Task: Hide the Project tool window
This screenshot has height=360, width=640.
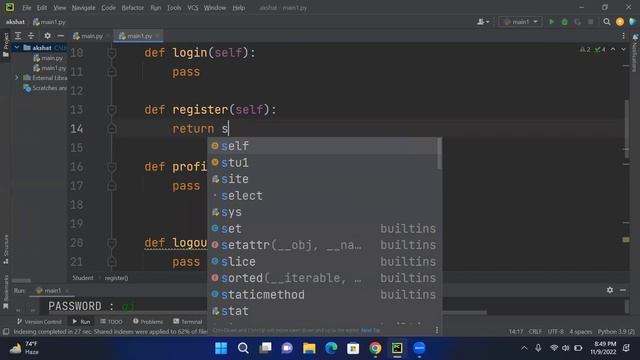Action: point(60,36)
